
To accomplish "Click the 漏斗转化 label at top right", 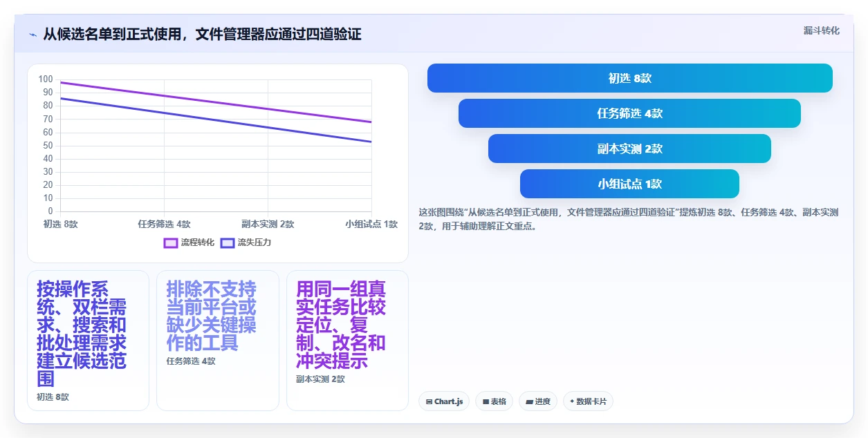I will (x=822, y=30).
